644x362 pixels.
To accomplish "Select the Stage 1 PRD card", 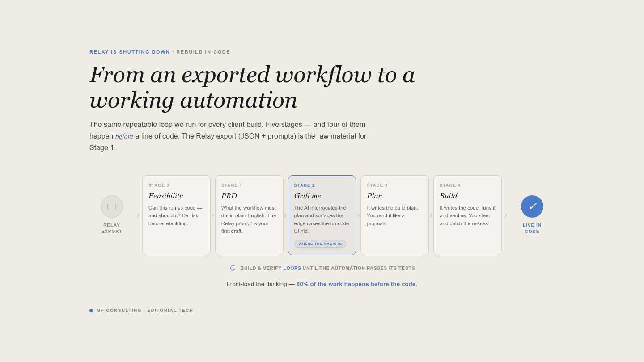I will click(249, 215).
